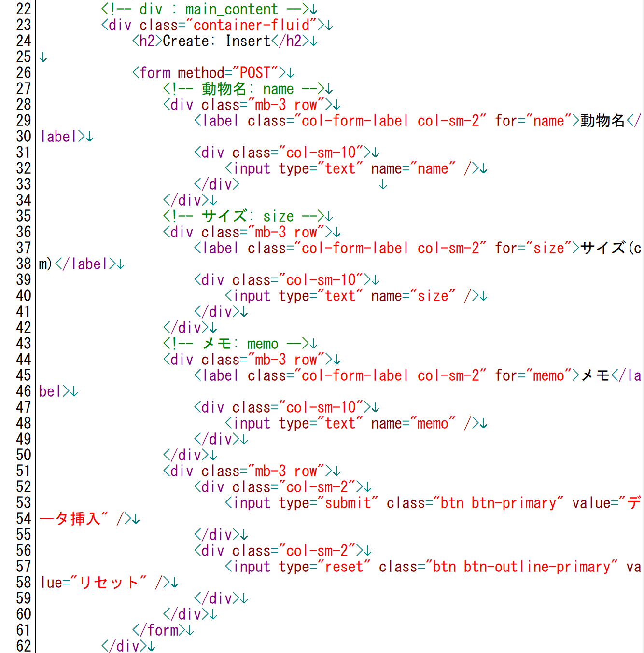This screenshot has height=653, width=644.
Task: Click the name="name" attribute on line 32
Action: tap(413, 168)
